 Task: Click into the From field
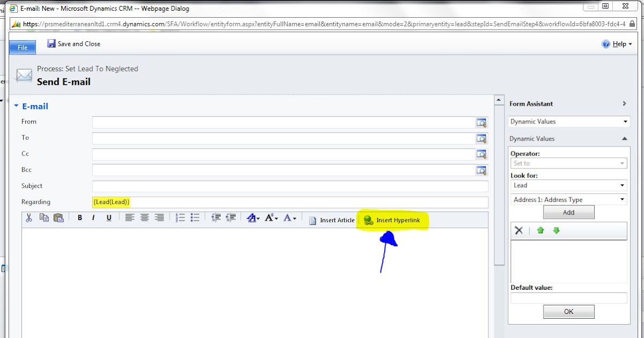coord(284,122)
